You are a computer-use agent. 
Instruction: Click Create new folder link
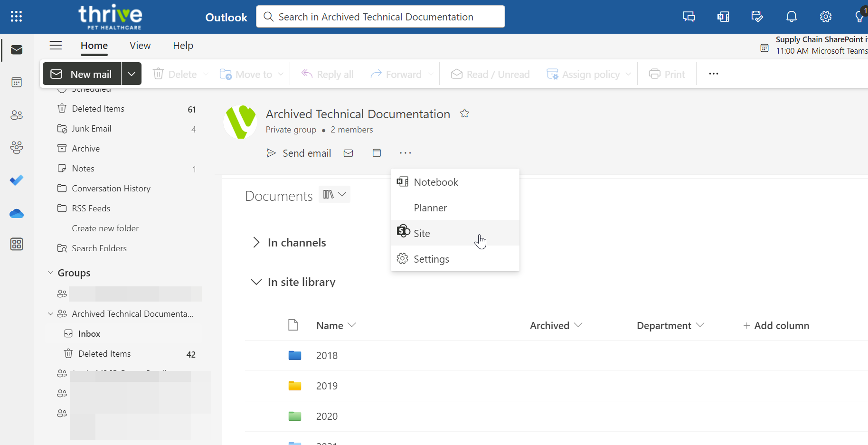point(105,228)
